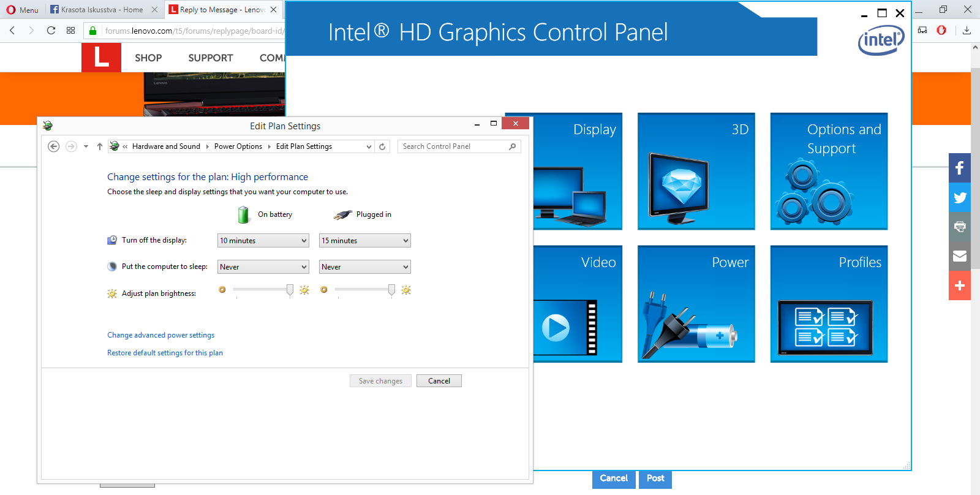Click the red Opera extension icon in toolbar
Screen dimensions: 980x495
coord(941,30)
